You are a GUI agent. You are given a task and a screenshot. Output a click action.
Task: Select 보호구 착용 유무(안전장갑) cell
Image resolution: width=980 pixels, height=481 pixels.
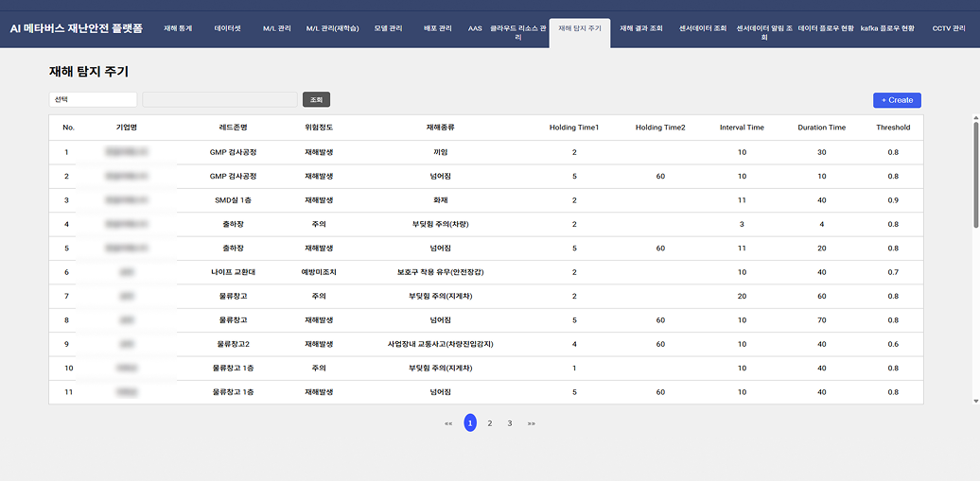[441, 272]
